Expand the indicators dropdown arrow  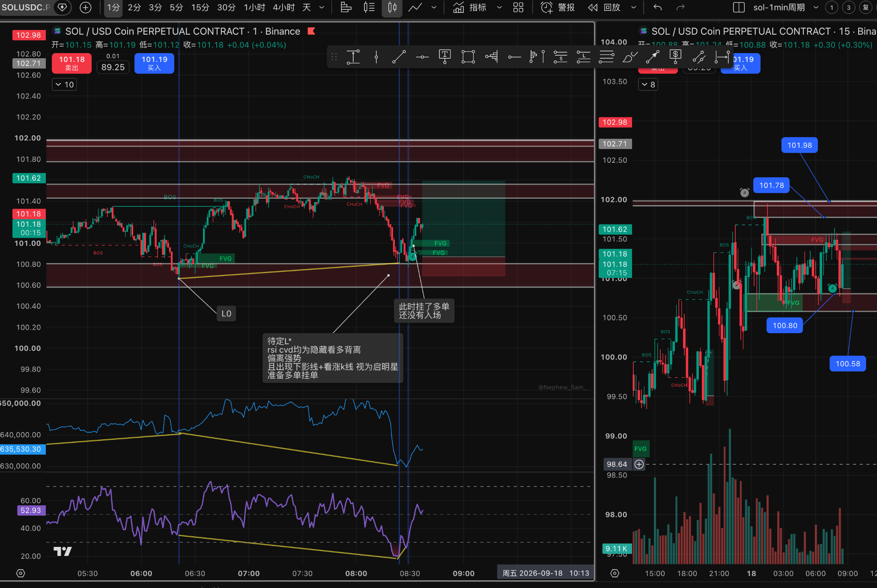pyautogui.click(x=499, y=7)
